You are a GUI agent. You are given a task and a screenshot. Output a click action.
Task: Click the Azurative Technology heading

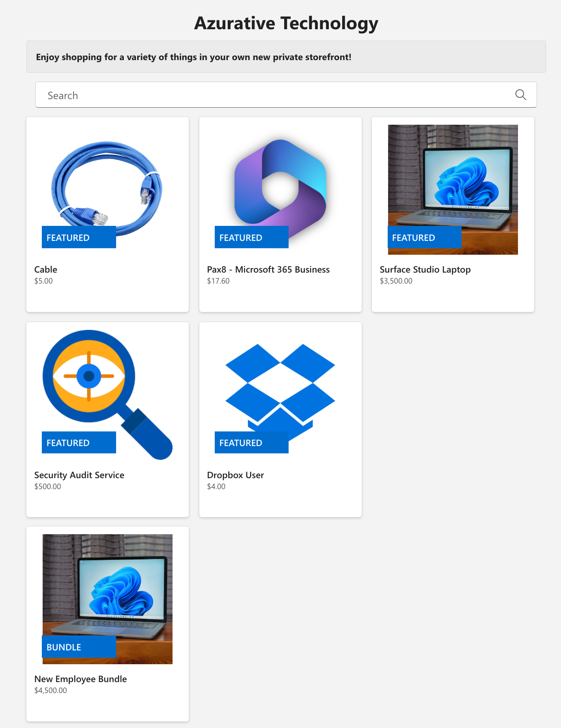286,23
